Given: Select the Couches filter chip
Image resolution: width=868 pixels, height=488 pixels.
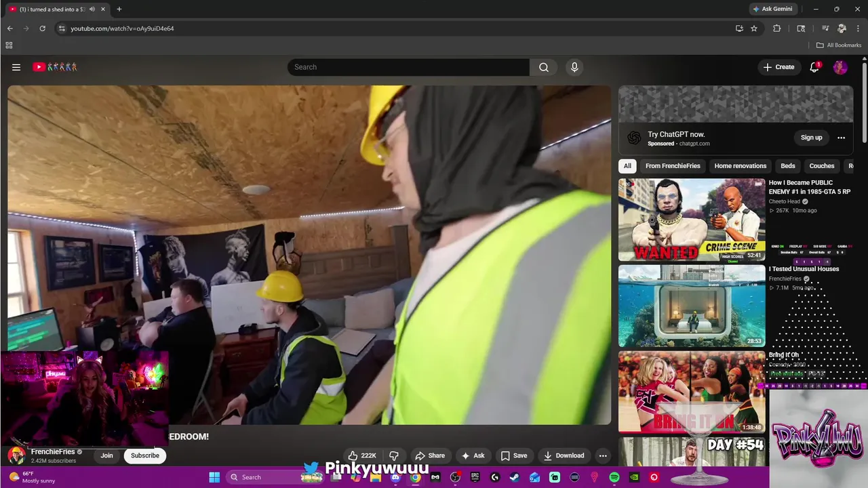Looking at the screenshot, I should [822, 166].
